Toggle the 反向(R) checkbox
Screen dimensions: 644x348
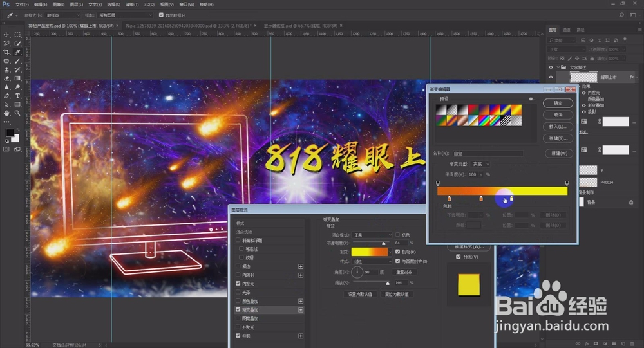click(x=397, y=252)
